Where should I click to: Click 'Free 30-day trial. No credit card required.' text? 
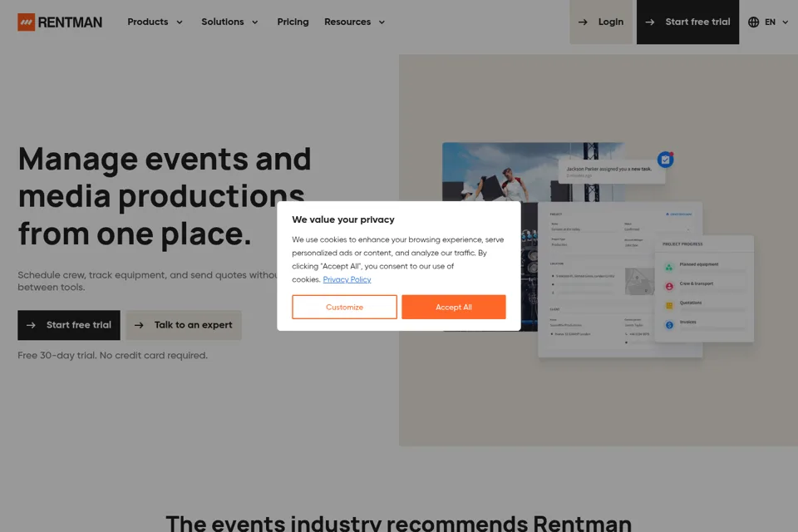click(112, 355)
